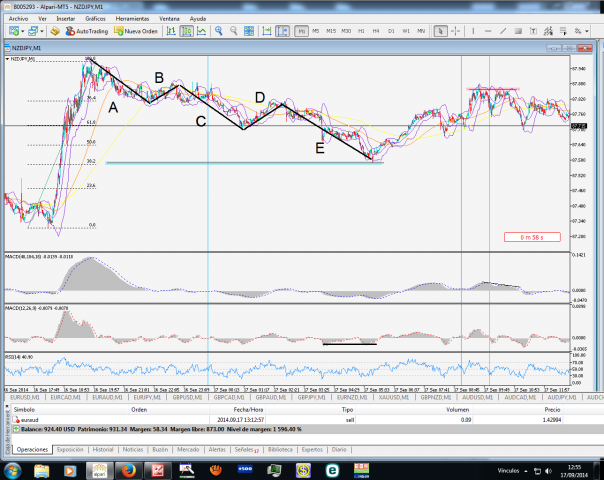Image resolution: width=604 pixels, height=480 pixels.
Task: Switch chart to candlestick view
Action: 187,31
